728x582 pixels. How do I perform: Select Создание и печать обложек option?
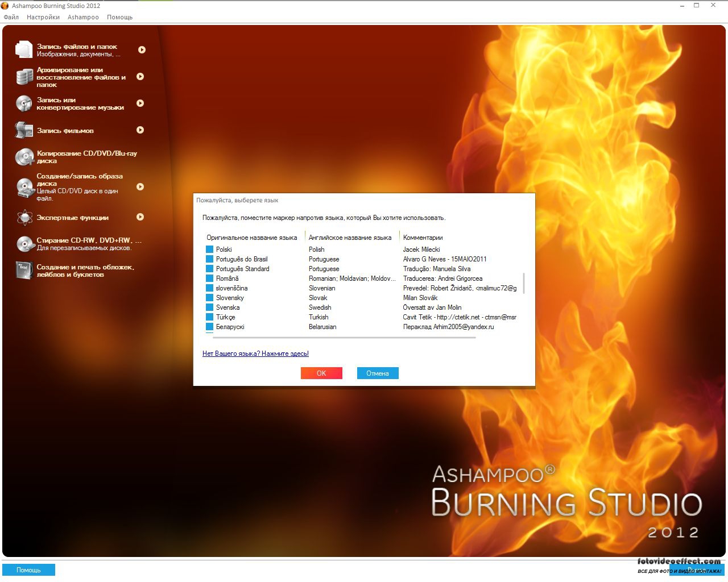(85, 271)
